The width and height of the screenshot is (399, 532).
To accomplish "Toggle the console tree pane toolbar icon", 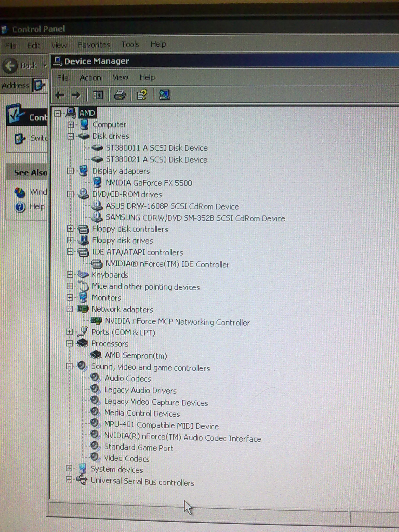I will pos(98,95).
